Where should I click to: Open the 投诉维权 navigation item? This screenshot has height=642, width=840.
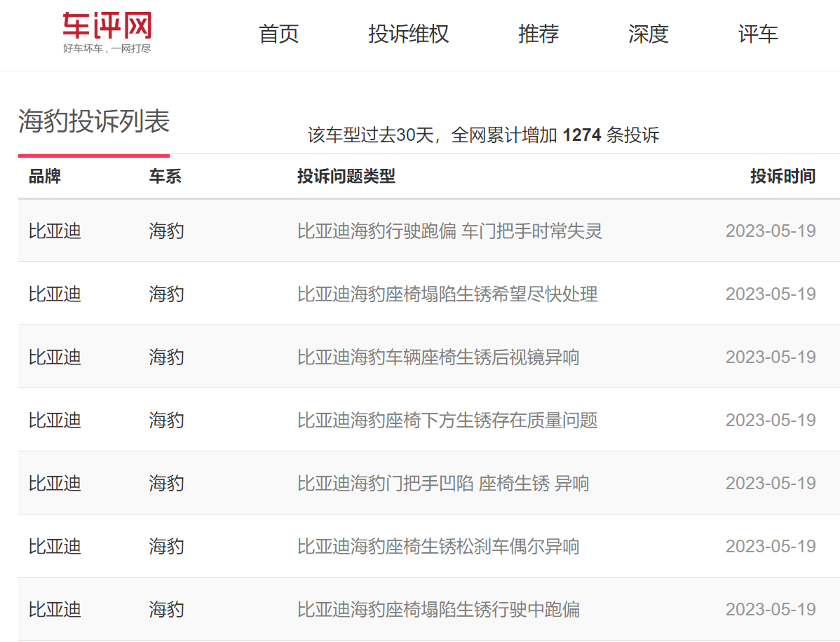[x=408, y=34]
